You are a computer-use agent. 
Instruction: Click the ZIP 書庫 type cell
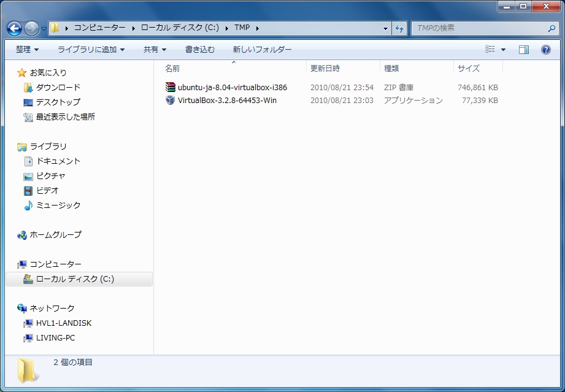pos(399,88)
